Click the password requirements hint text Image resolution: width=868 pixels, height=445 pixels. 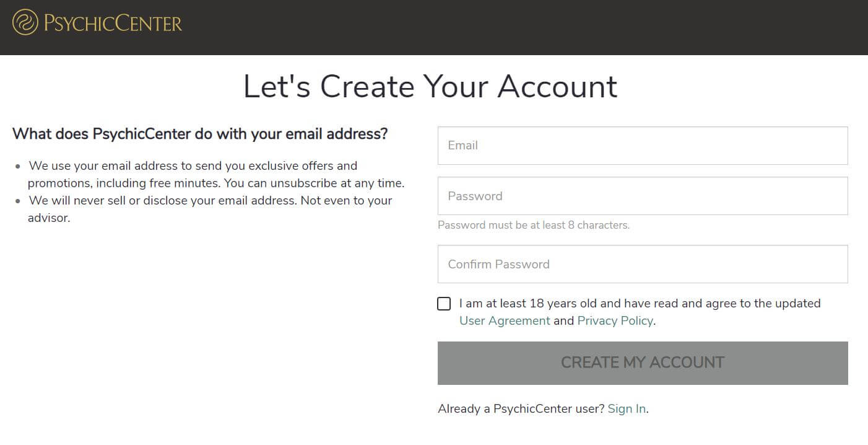533,225
